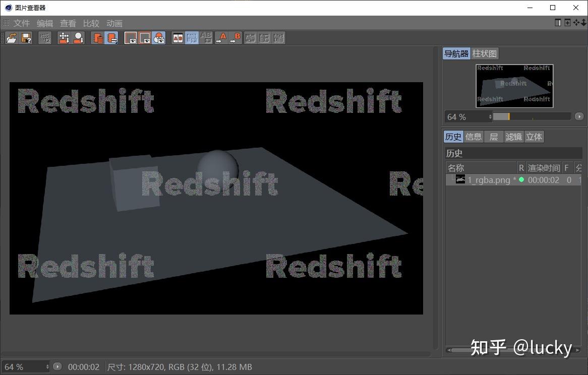Select image as A for comparison

[222, 38]
